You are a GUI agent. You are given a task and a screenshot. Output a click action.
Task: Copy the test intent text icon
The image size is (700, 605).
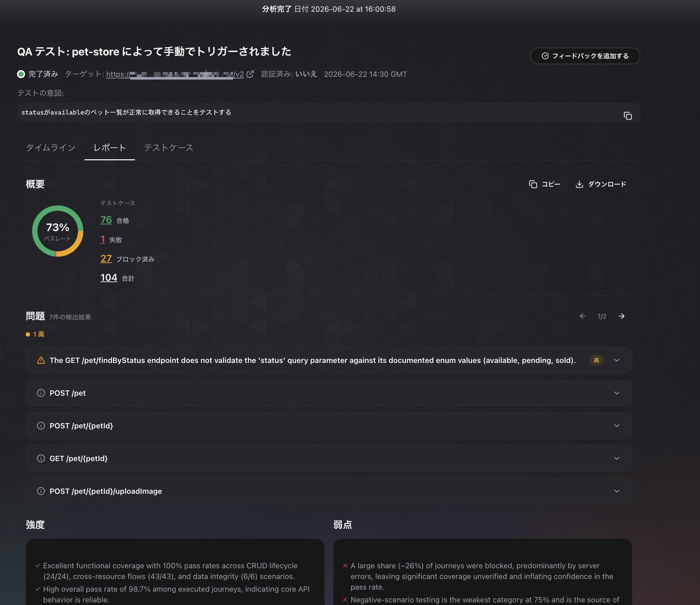(628, 116)
